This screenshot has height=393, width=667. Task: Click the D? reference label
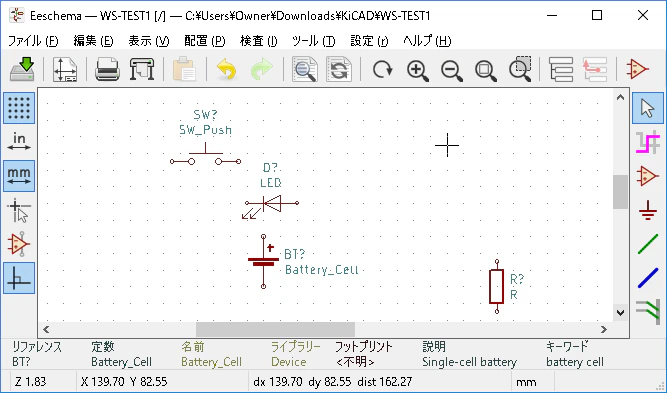click(x=270, y=168)
